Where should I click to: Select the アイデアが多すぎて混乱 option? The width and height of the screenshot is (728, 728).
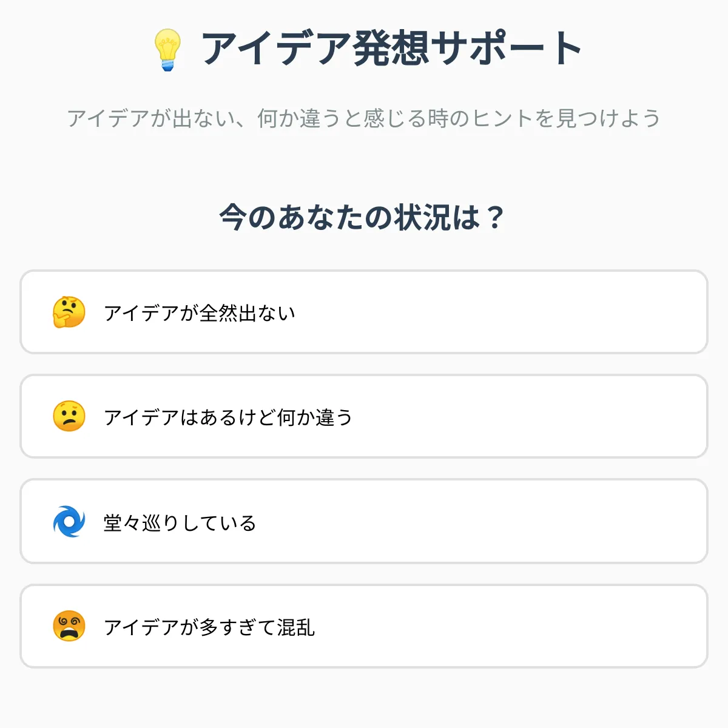point(364,626)
